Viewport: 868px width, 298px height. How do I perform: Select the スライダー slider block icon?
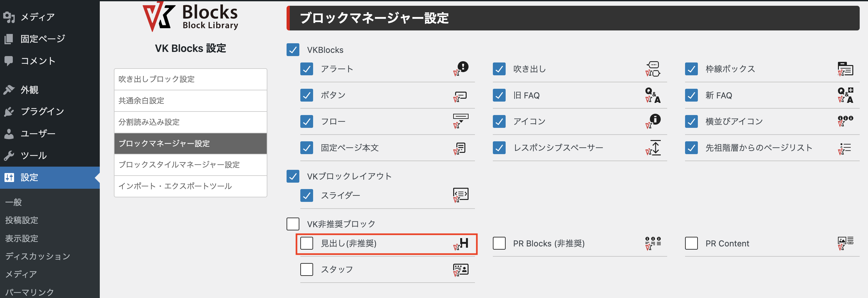[x=461, y=195]
